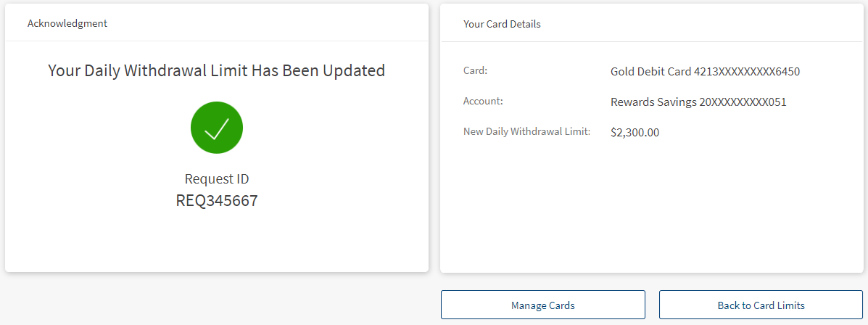Select the masked card number ending 6450

(747, 72)
